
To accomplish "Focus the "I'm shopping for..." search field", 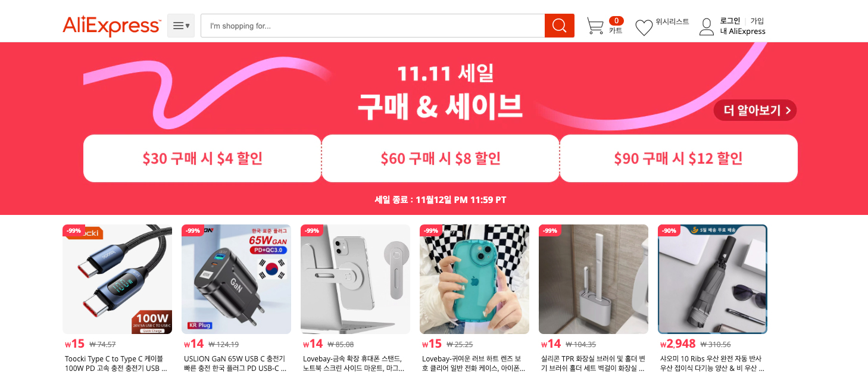I will point(373,26).
